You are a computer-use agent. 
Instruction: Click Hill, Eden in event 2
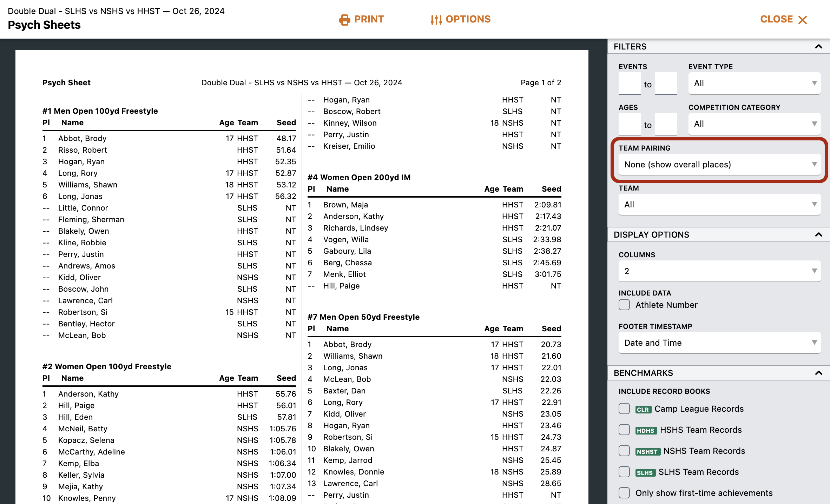pyautogui.click(x=75, y=417)
